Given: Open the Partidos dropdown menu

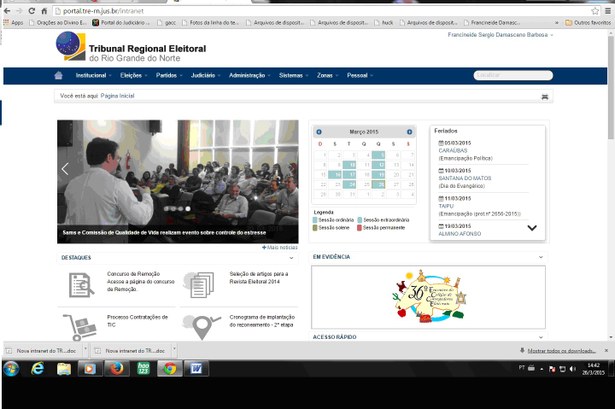Looking at the screenshot, I should pyautogui.click(x=169, y=75).
